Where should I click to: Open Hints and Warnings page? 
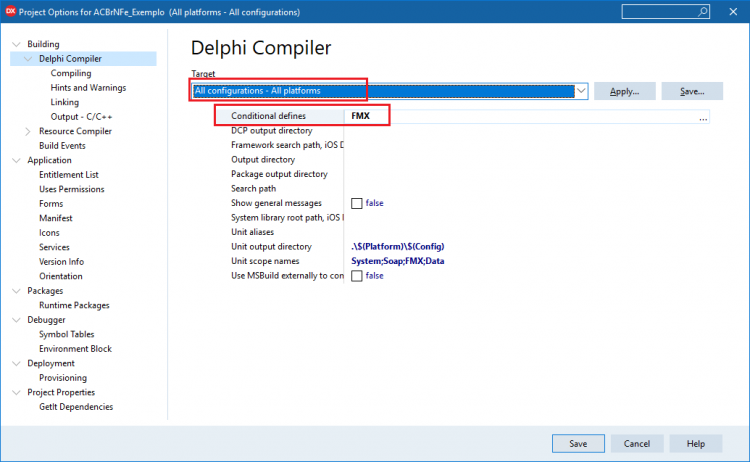[x=88, y=88]
